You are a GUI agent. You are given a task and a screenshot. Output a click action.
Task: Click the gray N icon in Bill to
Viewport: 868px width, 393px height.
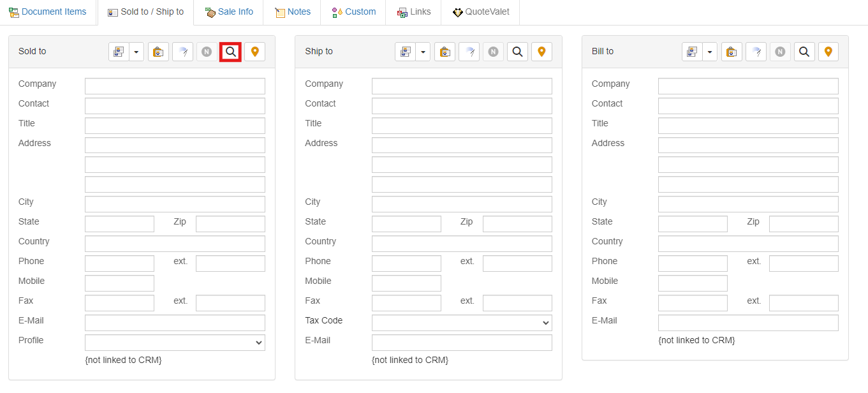pos(780,52)
